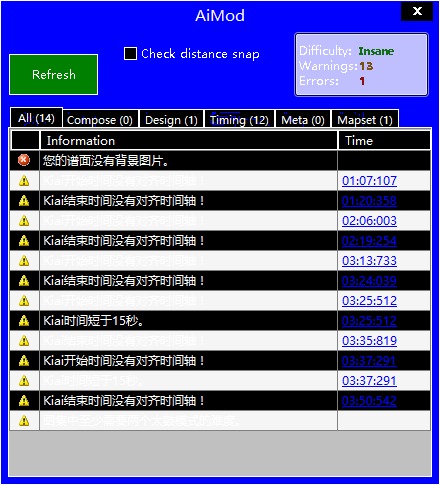
Task: Select the '您的谱面没有背景图片。' error message
Action: [106, 161]
